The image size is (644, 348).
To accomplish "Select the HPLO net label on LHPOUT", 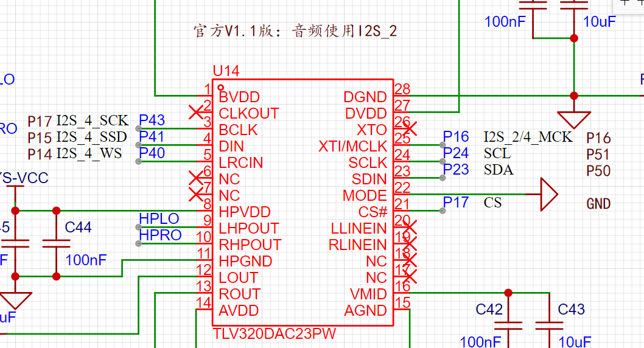I will click(x=159, y=218).
